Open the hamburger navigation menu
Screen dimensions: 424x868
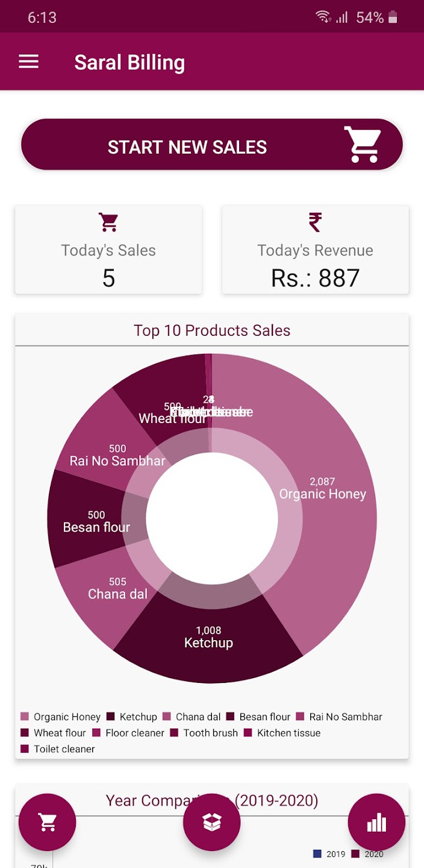pyautogui.click(x=28, y=62)
